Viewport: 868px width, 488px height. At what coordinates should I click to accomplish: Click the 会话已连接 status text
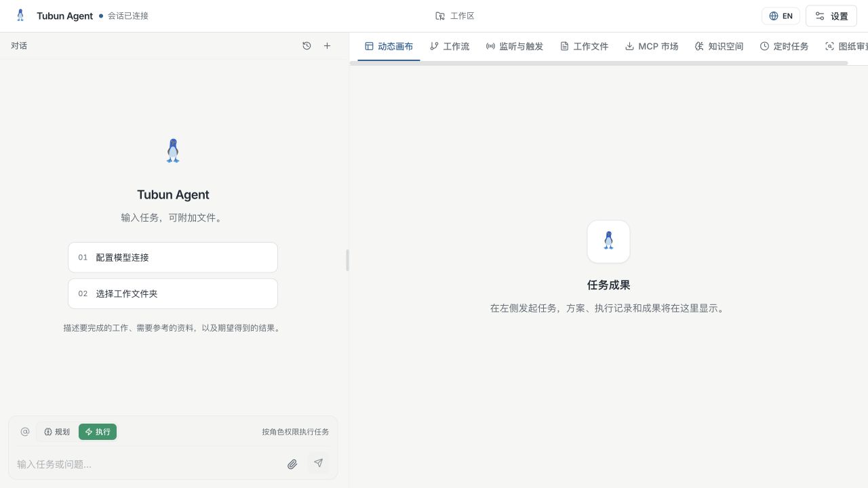pos(128,16)
